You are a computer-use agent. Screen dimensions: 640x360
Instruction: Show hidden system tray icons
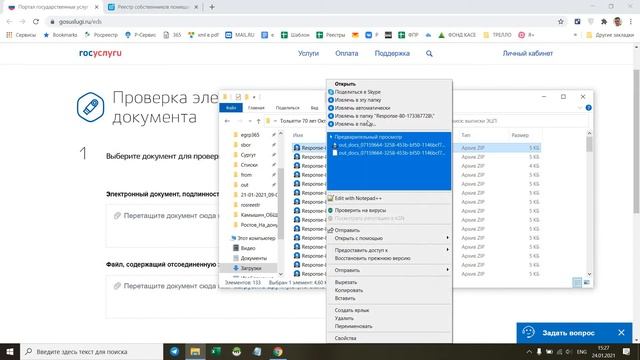click(x=529, y=351)
